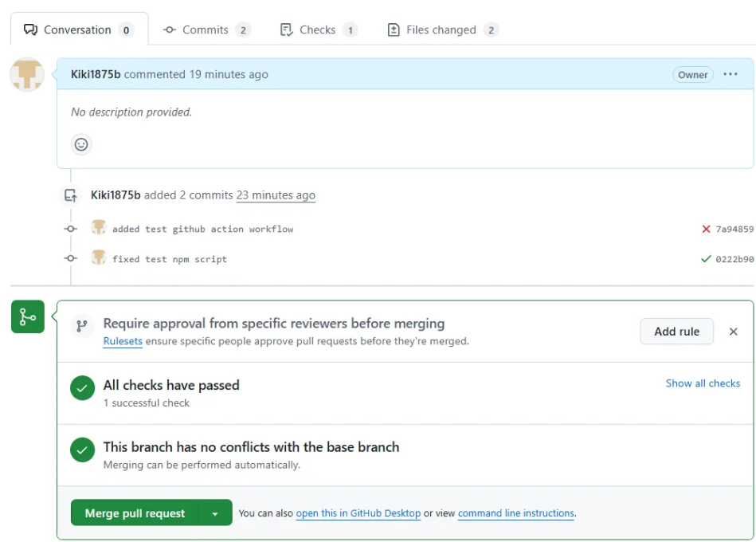This screenshot has width=756, height=542.
Task: Click the green merge status icon
Action: (x=27, y=316)
